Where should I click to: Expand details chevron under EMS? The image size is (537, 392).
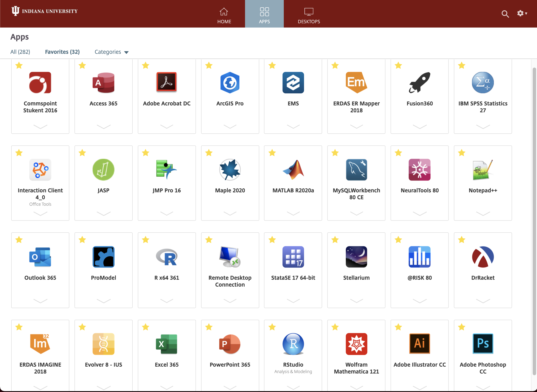pos(293,126)
